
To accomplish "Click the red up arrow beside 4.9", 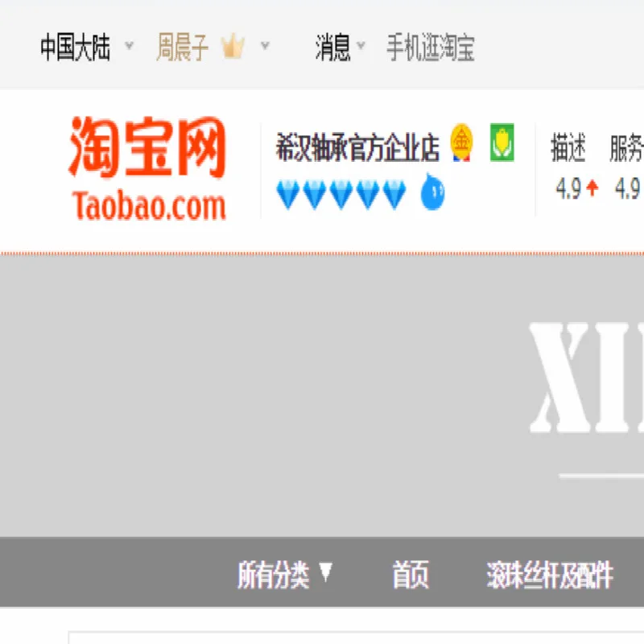I will pyautogui.click(x=592, y=188).
